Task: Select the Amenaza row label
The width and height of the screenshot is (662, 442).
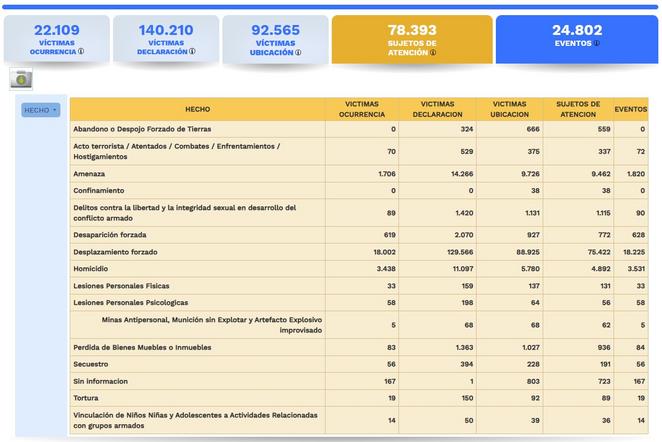Action: click(90, 173)
